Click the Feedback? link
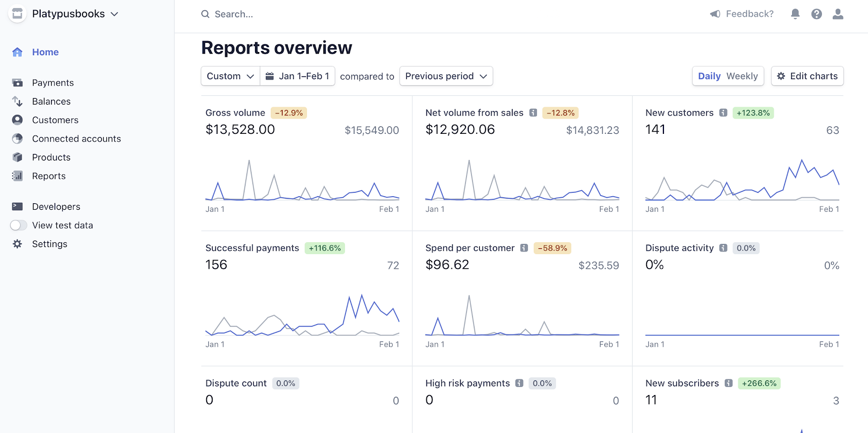Screen dimensions: 868x433 (x=750, y=14)
